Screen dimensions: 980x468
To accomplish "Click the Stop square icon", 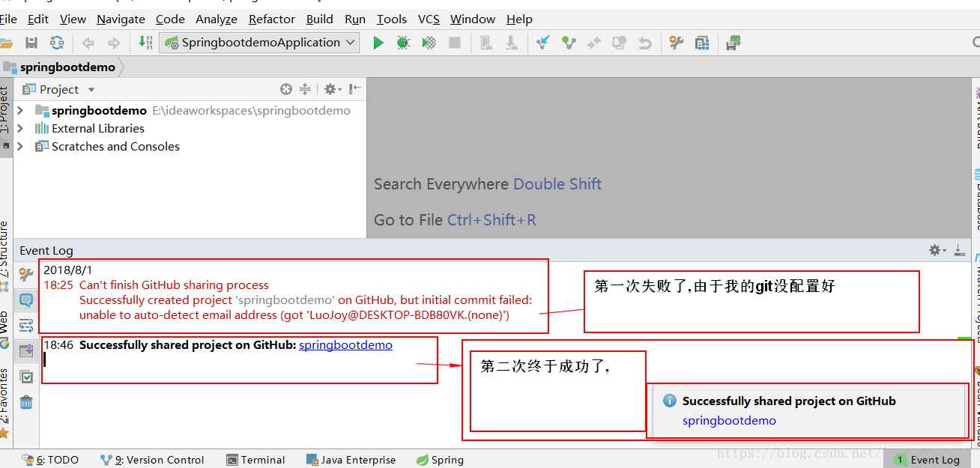I will [454, 43].
